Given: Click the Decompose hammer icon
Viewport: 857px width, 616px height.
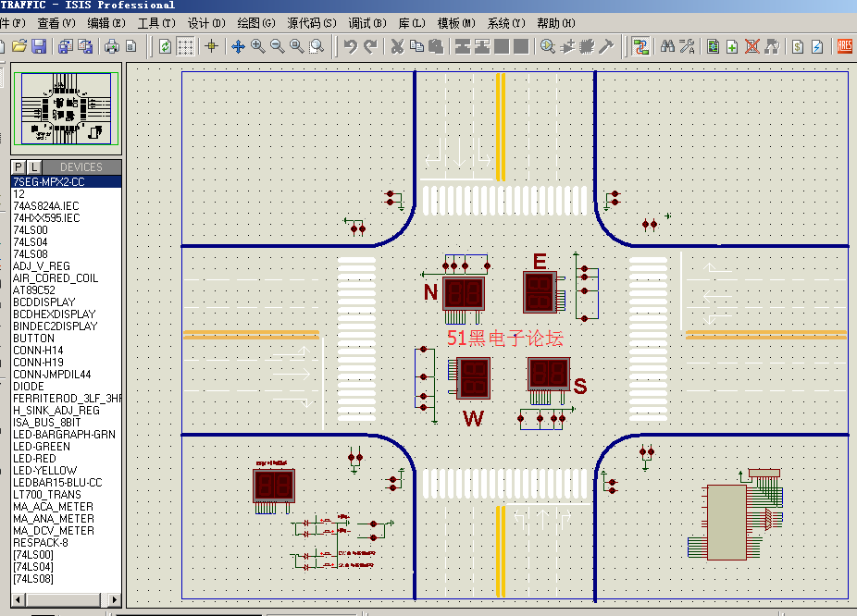Looking at the screenshot, I should point(606,46).
